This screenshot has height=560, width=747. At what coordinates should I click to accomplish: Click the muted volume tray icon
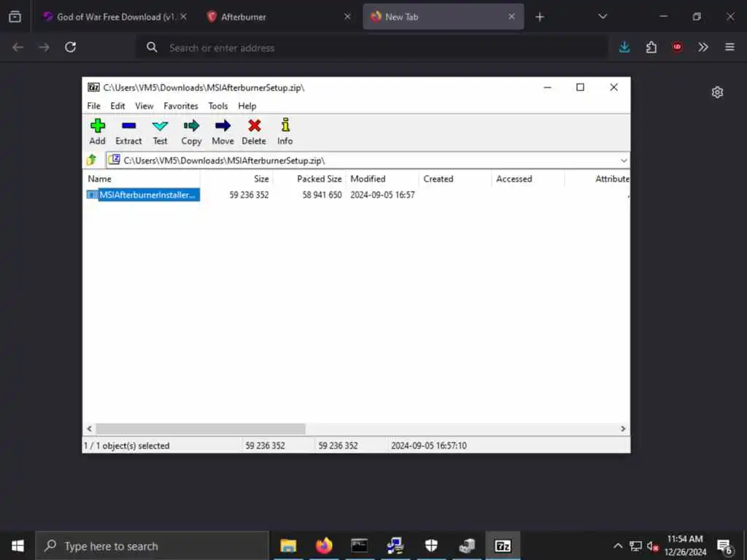(x=653, y=546)
